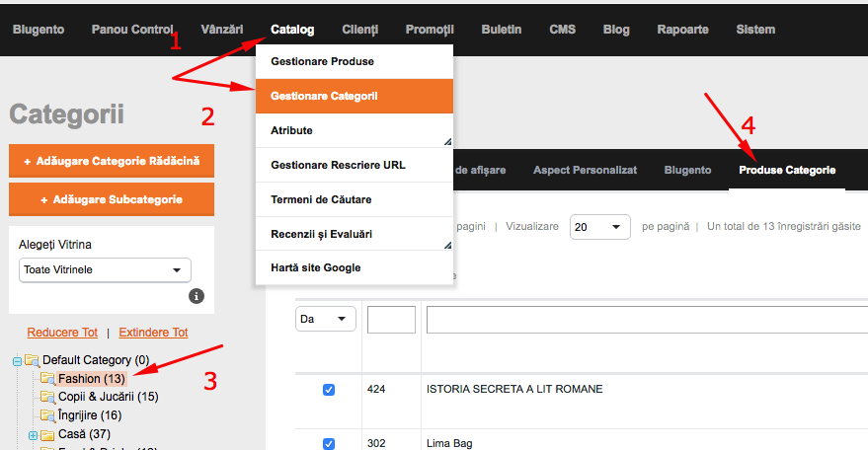The height and width of the screenshot is (450, 868).
Task: Open the Rapoarte menu
Action: (x=682, y=30)
